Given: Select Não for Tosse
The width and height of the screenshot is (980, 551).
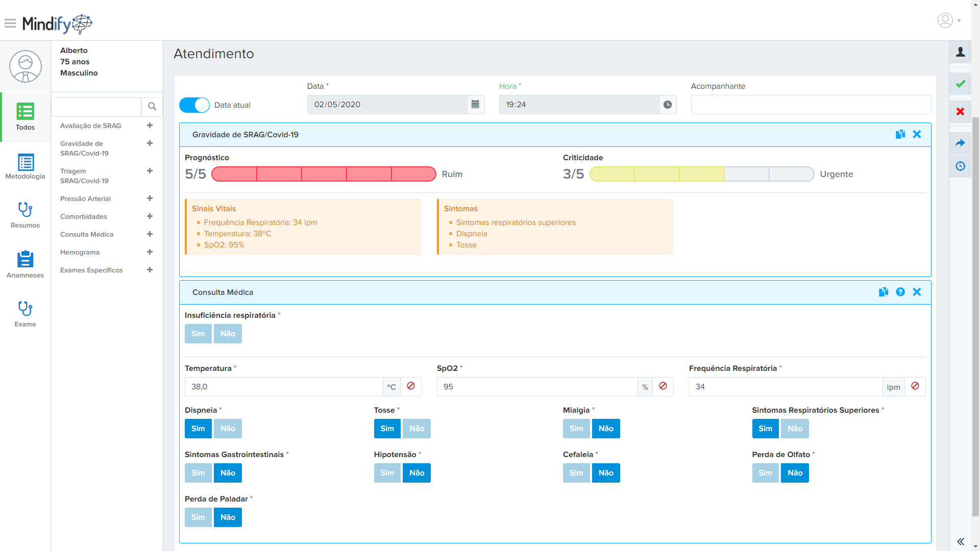Looking at the screenshot, I should tap(416, 429).
